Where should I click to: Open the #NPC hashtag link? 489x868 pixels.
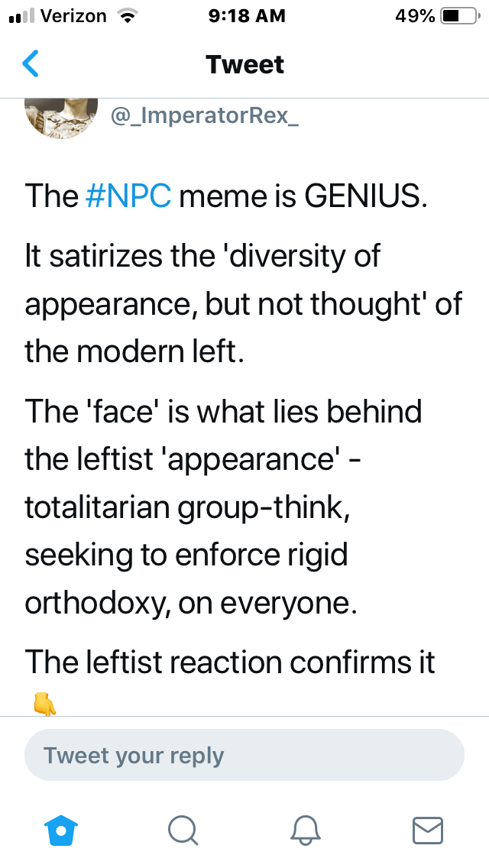(x=128, y=196)
